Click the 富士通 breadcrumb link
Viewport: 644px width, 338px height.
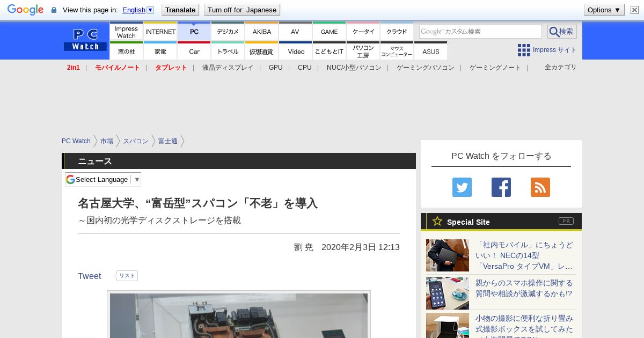point(168,141)
